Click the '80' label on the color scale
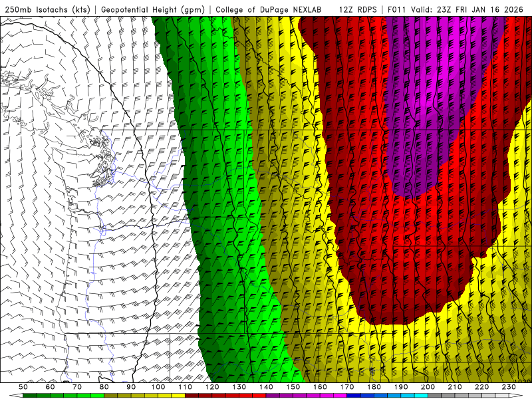Screen dimensions: 532x399 pos(104,387)
